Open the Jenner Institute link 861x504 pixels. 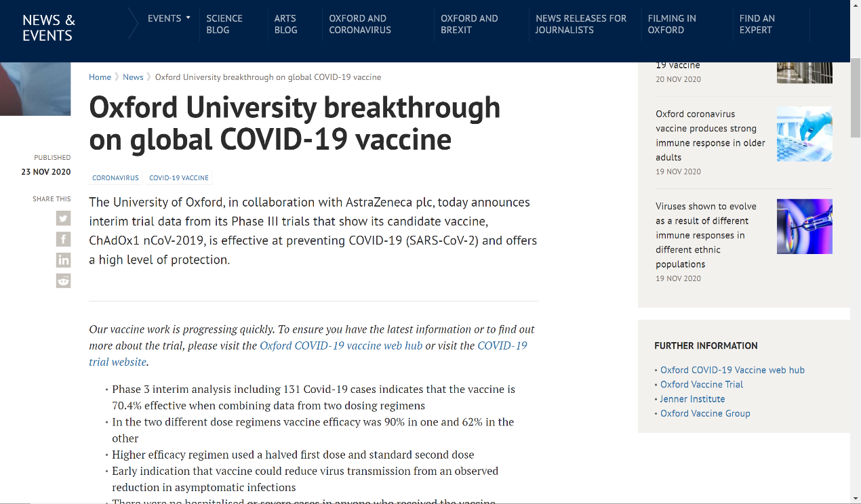(692, 399)
